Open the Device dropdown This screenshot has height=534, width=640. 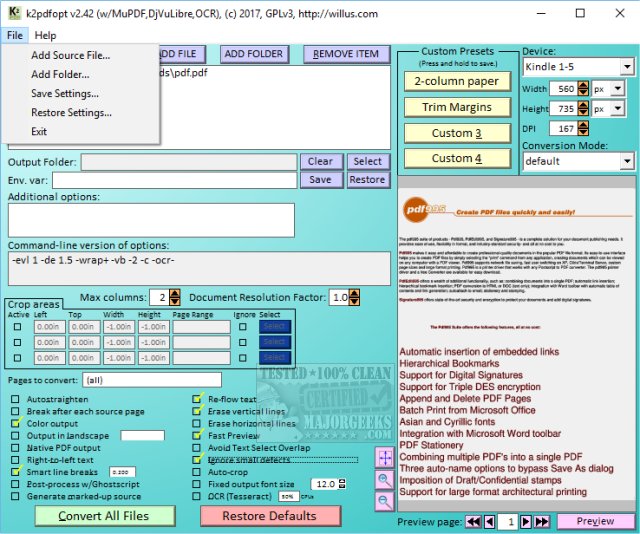tap(627, 66)
